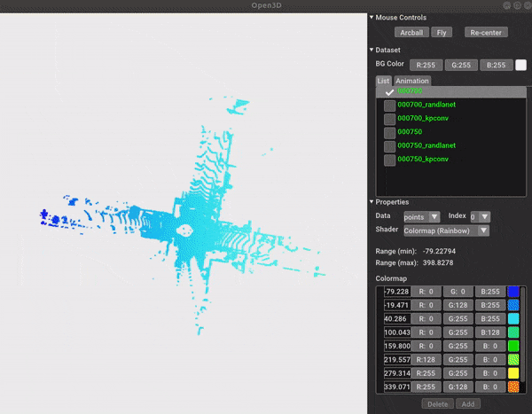Open the background color white swatch
The width and height of the screenshot is (532, 414).
coord(520,65)
